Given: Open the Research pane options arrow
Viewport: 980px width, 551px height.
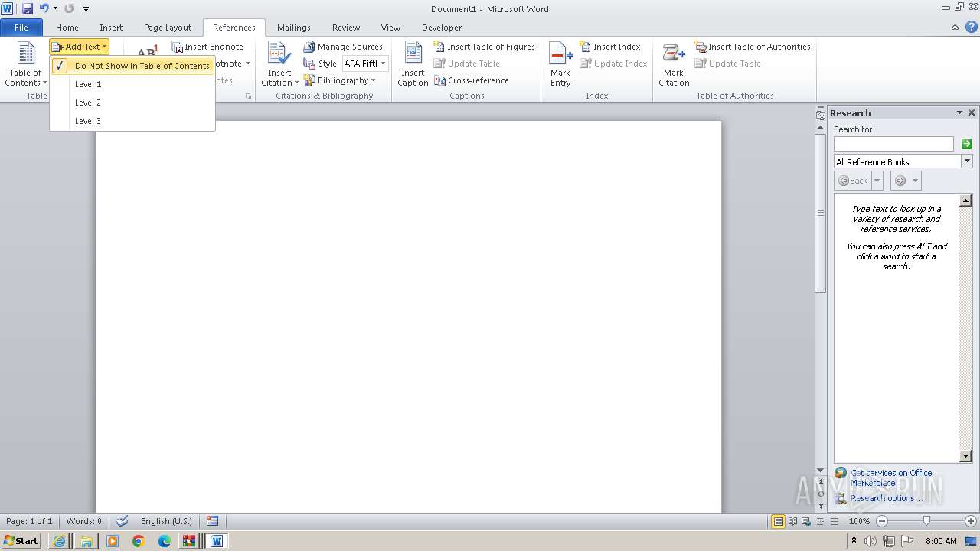Looking at the screenshot, I should pos(959,112).
